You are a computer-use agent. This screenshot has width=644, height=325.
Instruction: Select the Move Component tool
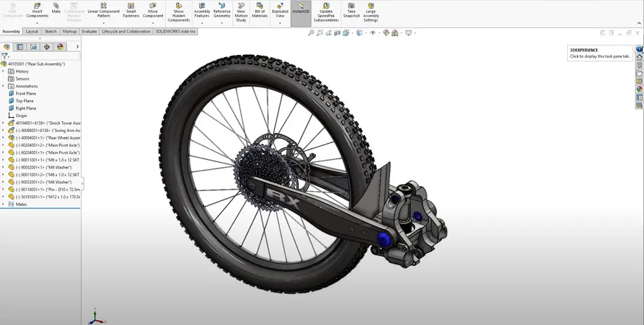click(x=153, y=11)
